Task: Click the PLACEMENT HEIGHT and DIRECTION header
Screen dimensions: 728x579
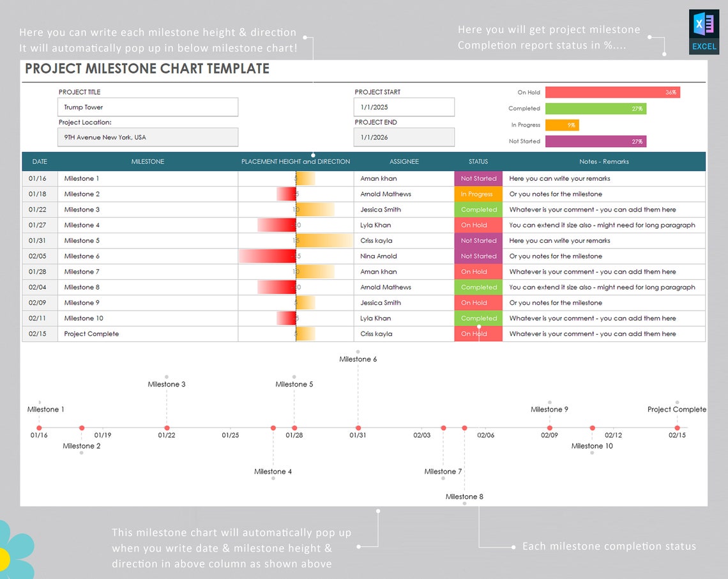Action: [x=294, y=162]
